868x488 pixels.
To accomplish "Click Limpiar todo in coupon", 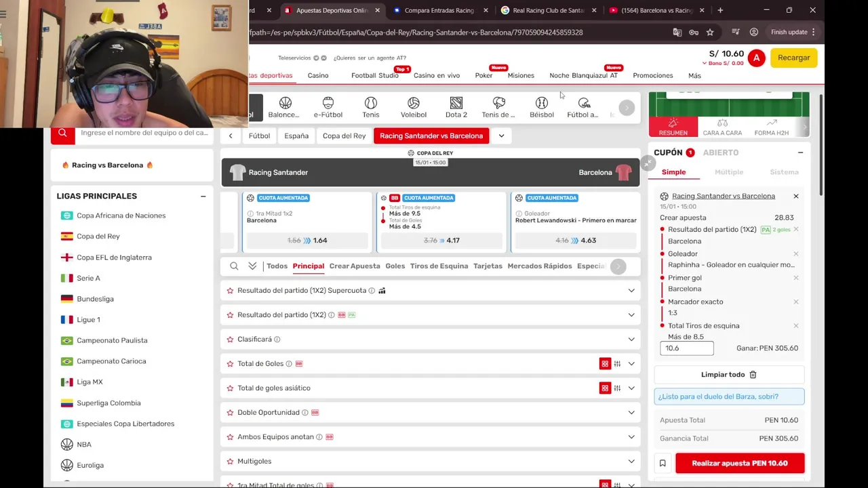I will pyautogui.click(x=723, y=375).
